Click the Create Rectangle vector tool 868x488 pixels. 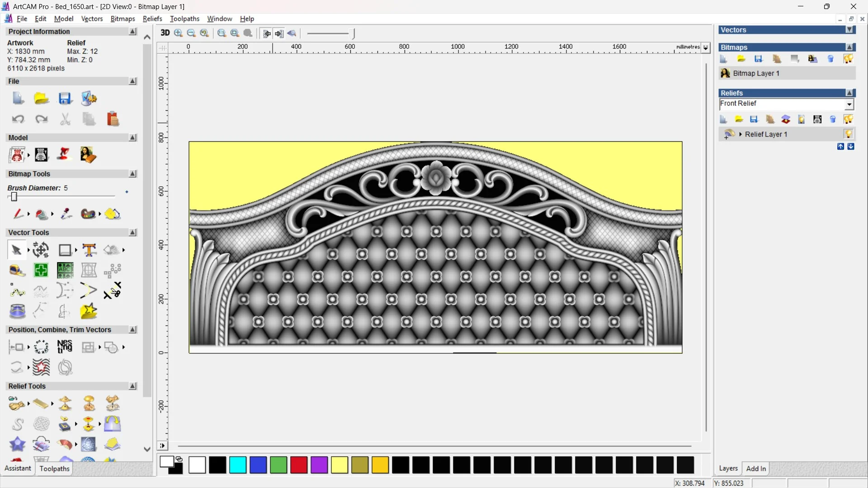click(x=65, y=250)
